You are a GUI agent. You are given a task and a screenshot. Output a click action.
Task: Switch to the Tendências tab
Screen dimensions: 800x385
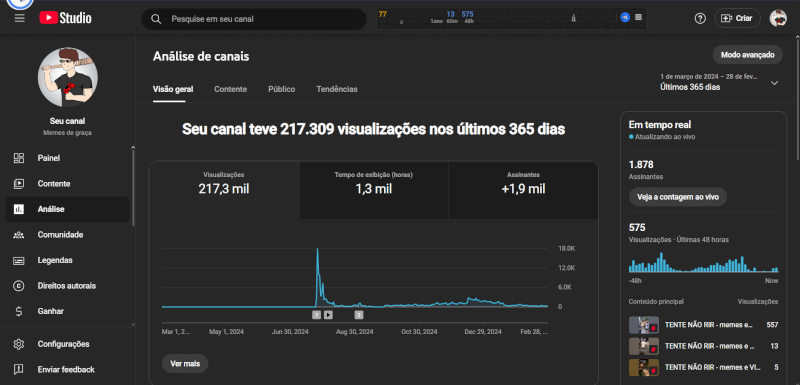pos(337,89)
